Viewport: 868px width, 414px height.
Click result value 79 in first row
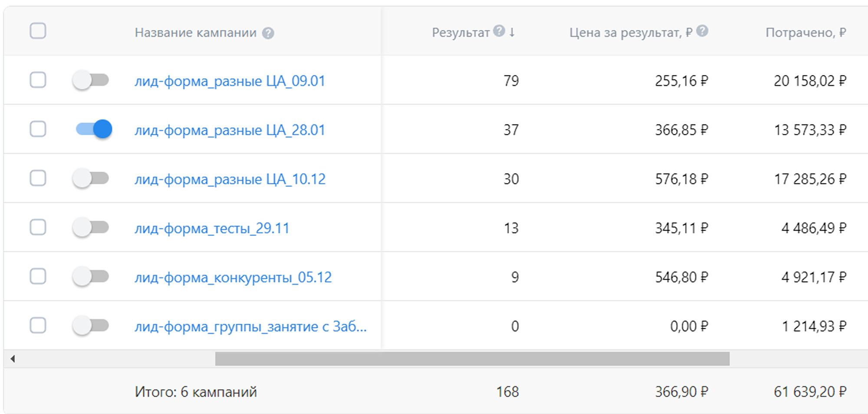pyautogui.click(x=511, y=81)
